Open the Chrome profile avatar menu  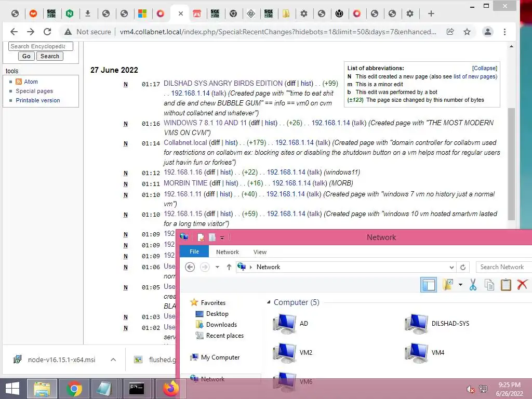[487, 32]
